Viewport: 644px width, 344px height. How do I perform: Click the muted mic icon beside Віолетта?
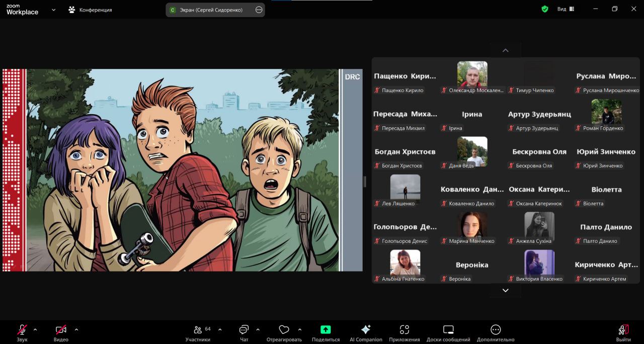pyautogui.click(x=579, y=204)
